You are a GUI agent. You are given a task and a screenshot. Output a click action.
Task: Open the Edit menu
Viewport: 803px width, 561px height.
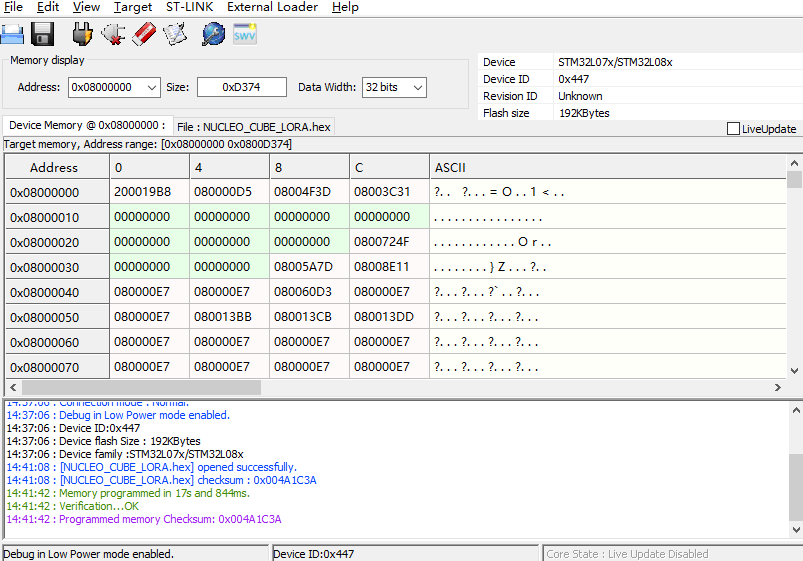tap(48, 7)
